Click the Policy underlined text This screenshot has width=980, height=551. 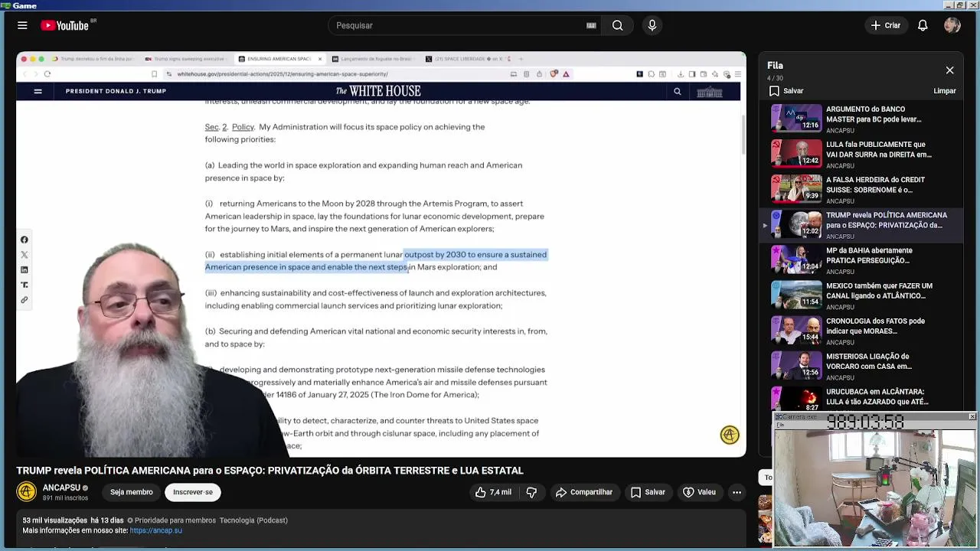click(x=243, y=127)
